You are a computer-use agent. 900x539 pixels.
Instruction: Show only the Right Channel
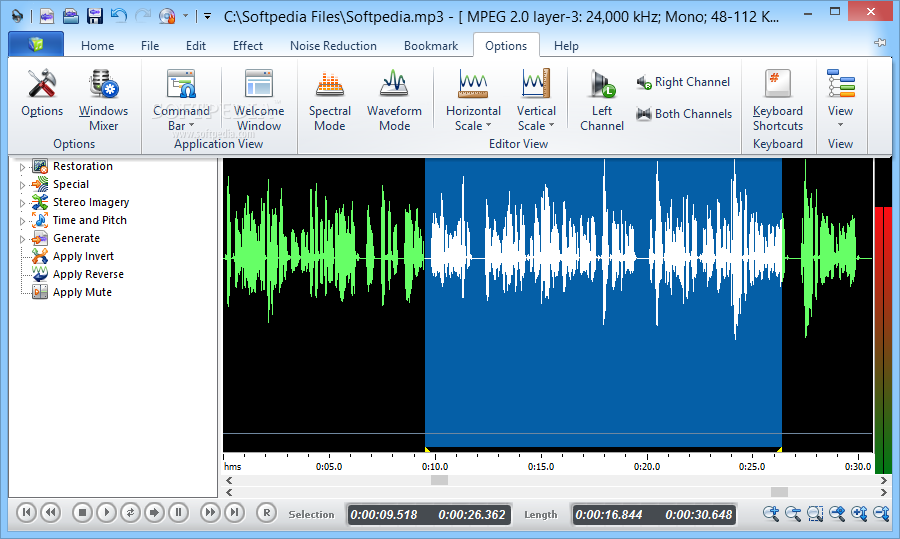coord(683,82)
